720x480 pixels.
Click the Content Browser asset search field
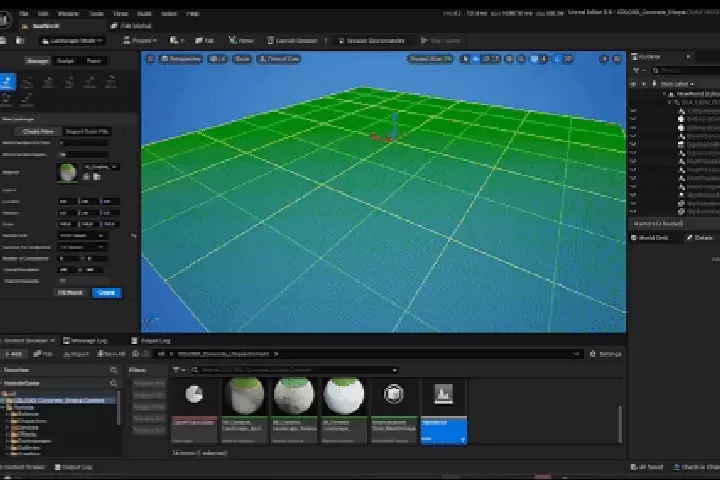(294, 370)
